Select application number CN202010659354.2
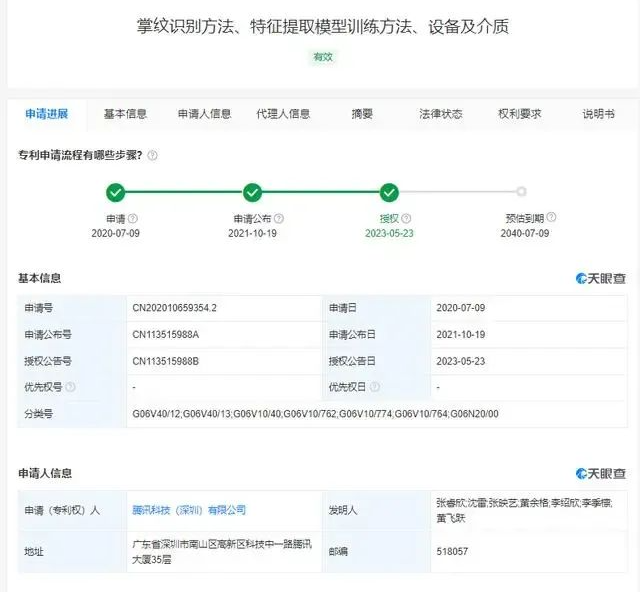640x592 pixels. point(174,308)
